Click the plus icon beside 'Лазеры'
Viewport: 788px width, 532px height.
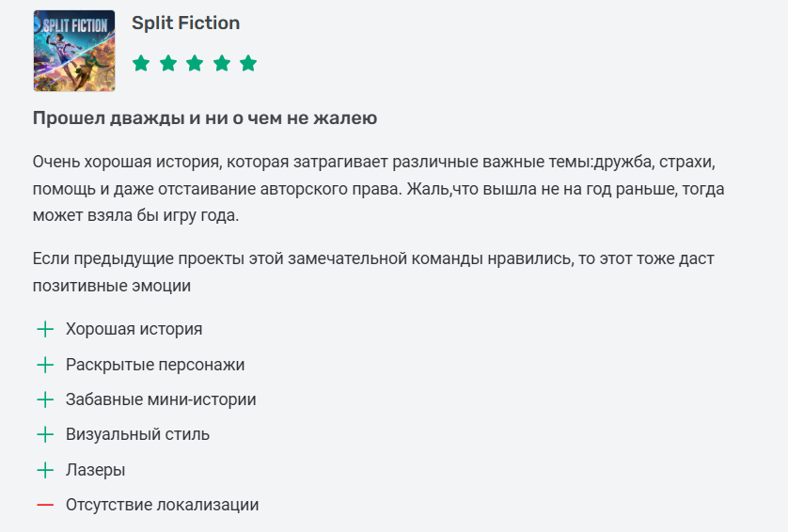tap(45, 470)
